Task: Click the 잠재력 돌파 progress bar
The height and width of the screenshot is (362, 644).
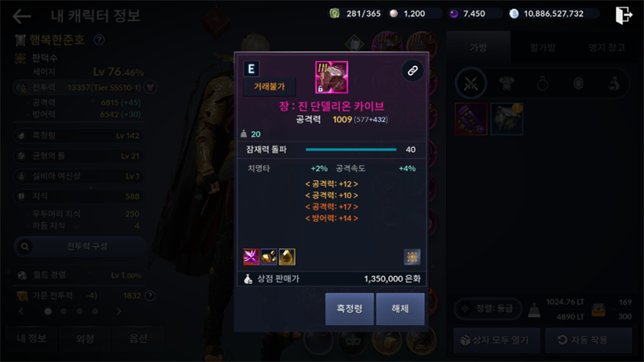Action: point(351,150)
